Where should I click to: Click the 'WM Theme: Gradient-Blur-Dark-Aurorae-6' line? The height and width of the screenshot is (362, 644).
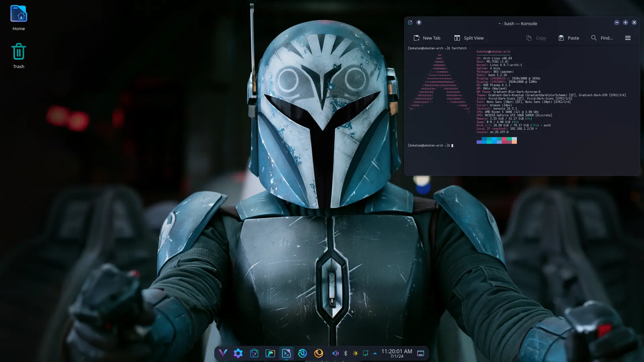pyautogui.click(x=508, y=92)
